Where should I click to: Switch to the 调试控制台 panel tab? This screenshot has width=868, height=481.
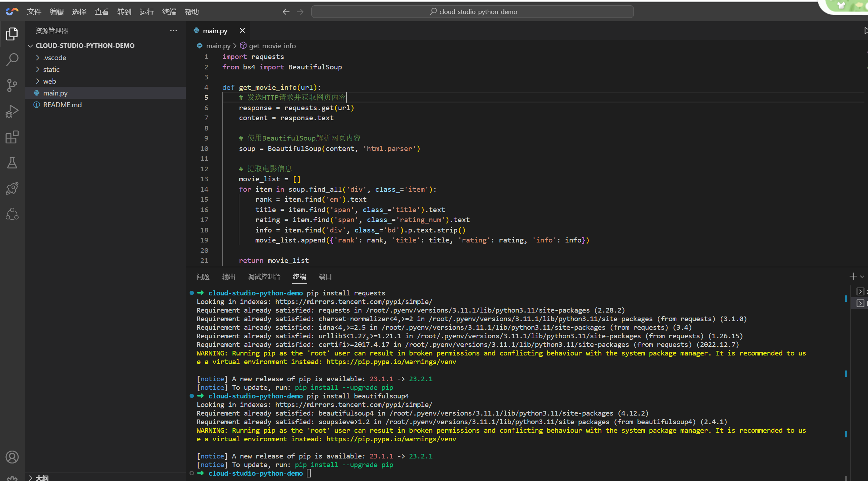click(x=264, y=277)
